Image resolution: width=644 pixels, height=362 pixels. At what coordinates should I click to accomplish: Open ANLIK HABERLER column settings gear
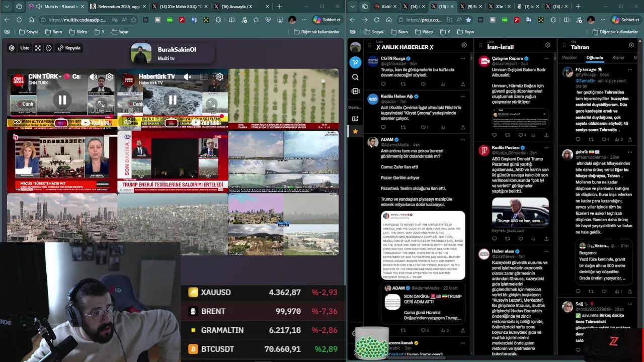(464, 45)
